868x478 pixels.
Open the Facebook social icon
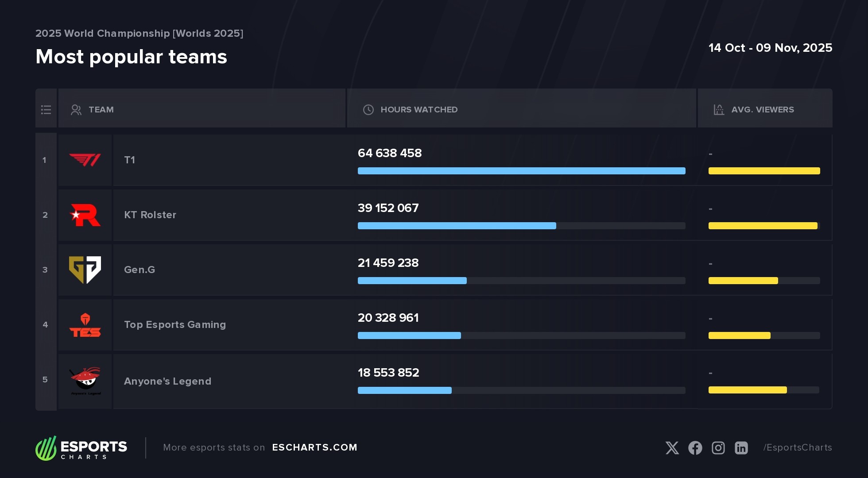pos(695,448)
